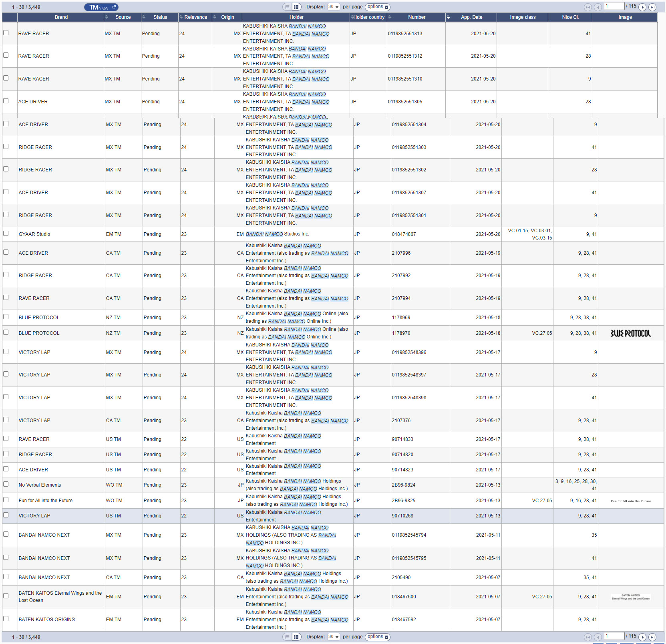Go to next page using bottom pager
Viewport: 666px width, 644px height.
[642, 637]
